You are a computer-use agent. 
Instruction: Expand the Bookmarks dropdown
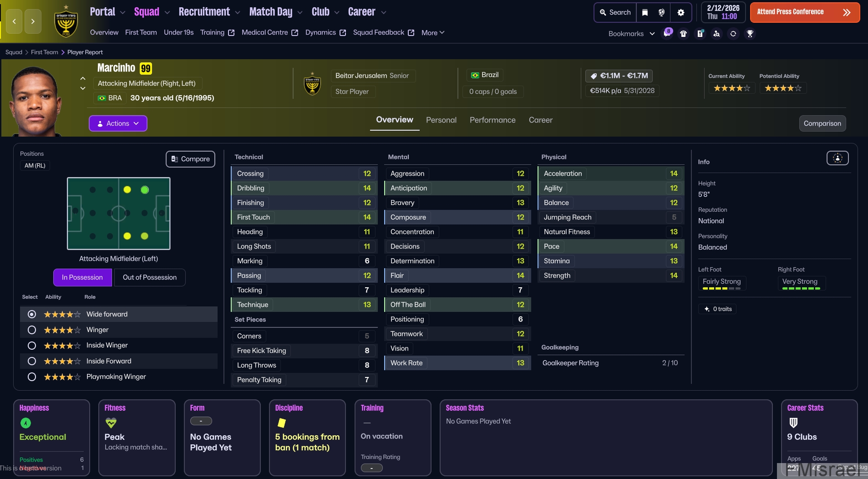[x=631, y=34]
